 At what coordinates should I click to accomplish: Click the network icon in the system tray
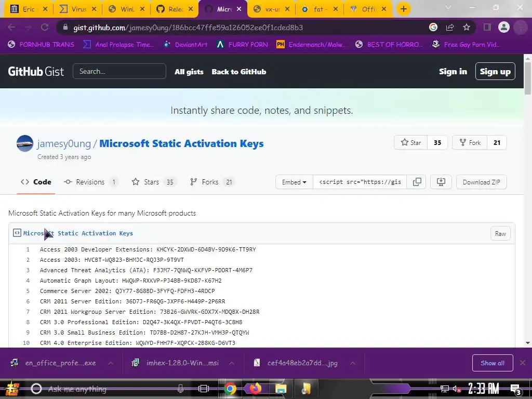pyautogui.click(x=444, y=389)
